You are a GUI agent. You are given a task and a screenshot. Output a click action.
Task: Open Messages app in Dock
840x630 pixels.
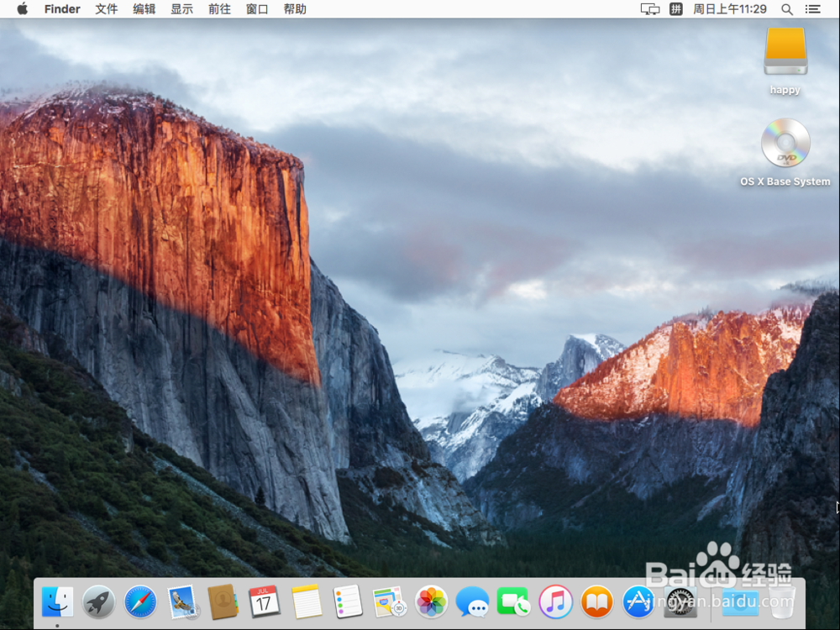[x=472, y=601]
